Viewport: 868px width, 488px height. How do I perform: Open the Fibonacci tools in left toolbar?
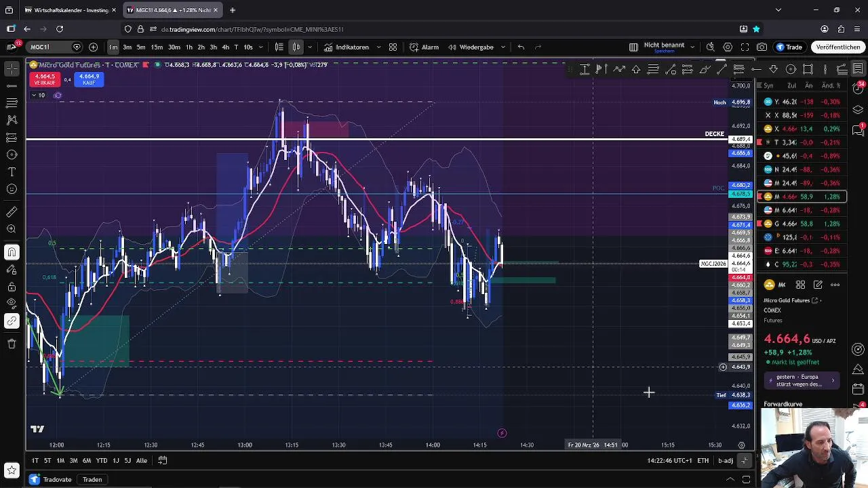coord(12,103)
